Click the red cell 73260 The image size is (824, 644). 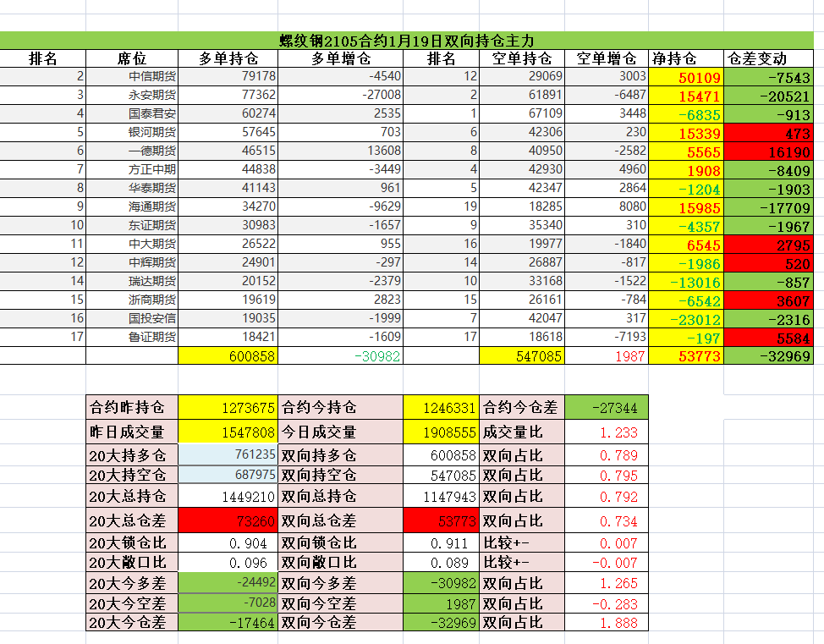click(x=228, y=520)
